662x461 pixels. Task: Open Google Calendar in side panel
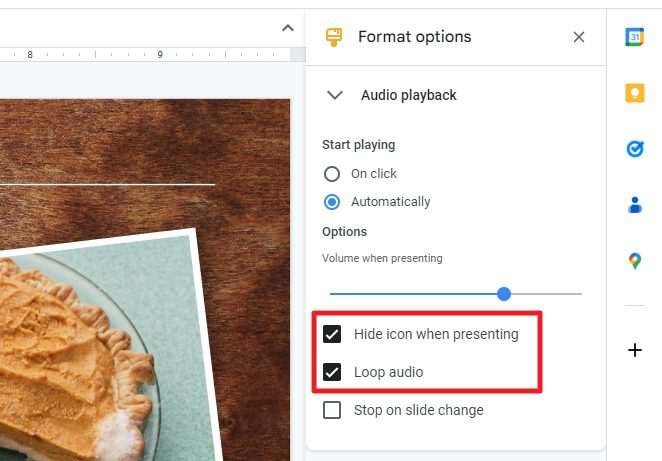coord(635,37)
